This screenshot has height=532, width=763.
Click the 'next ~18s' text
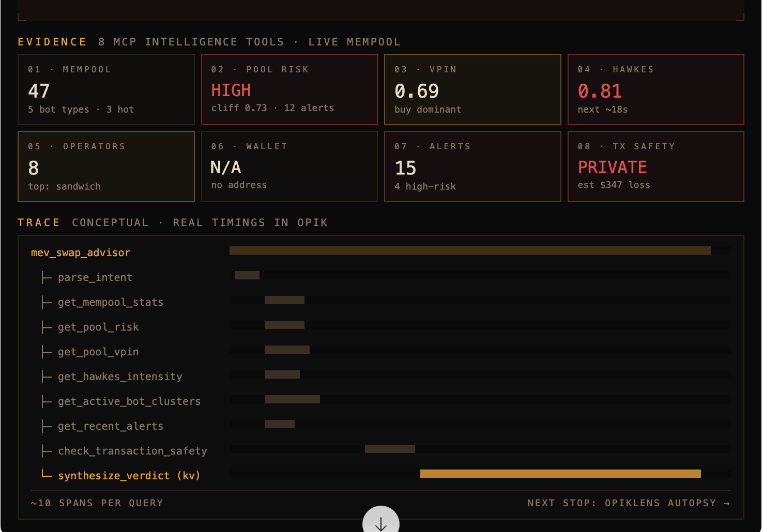pyautogui.click(x=603, y=109)
